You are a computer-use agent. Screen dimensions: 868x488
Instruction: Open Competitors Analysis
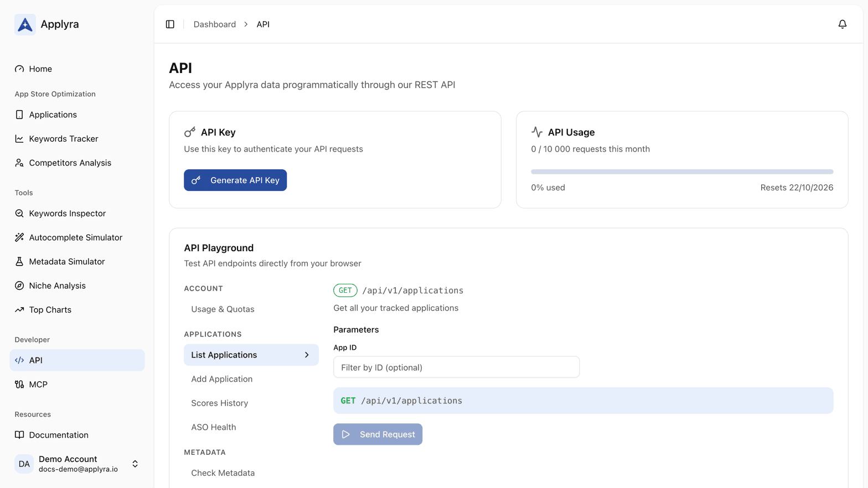click(77, 163)
